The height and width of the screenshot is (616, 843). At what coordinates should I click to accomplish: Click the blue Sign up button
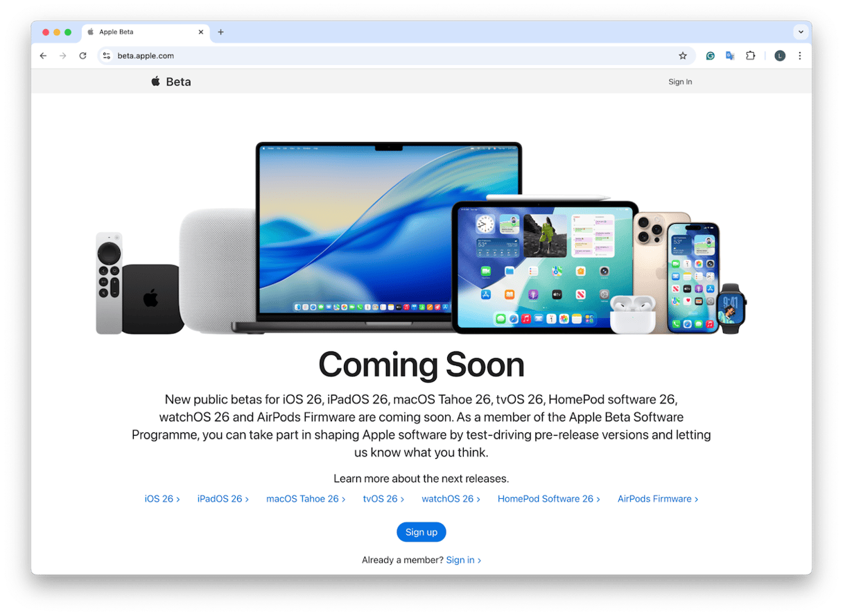[422, 532]
